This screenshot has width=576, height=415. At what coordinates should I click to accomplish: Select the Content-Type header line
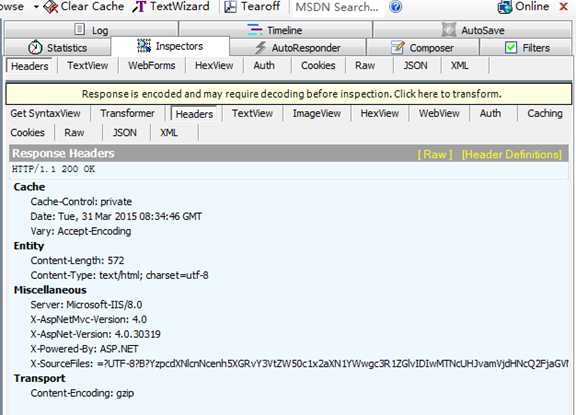coord(119,275)
